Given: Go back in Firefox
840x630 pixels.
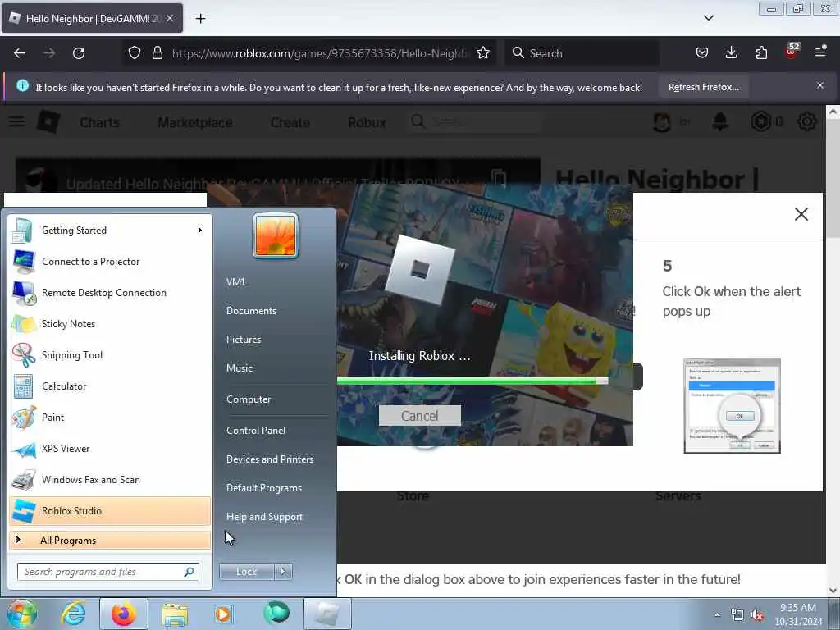Looking at the screenshot, I should point(20,53).
